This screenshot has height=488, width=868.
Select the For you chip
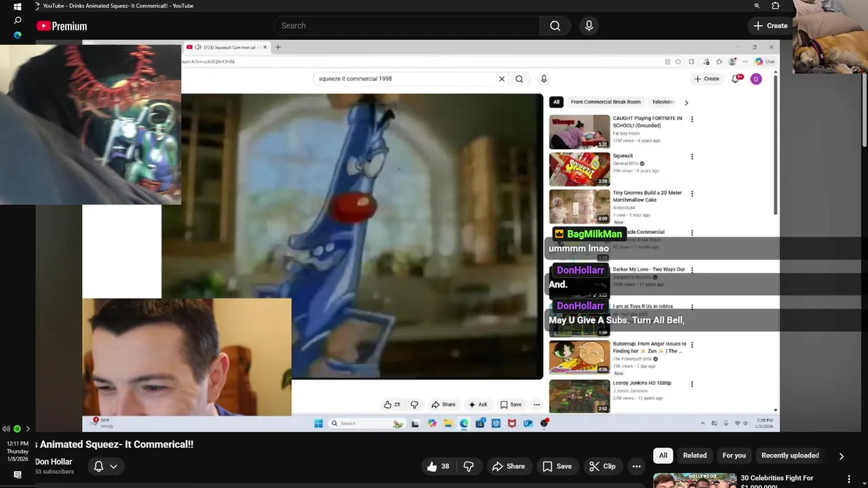point(734,455)
